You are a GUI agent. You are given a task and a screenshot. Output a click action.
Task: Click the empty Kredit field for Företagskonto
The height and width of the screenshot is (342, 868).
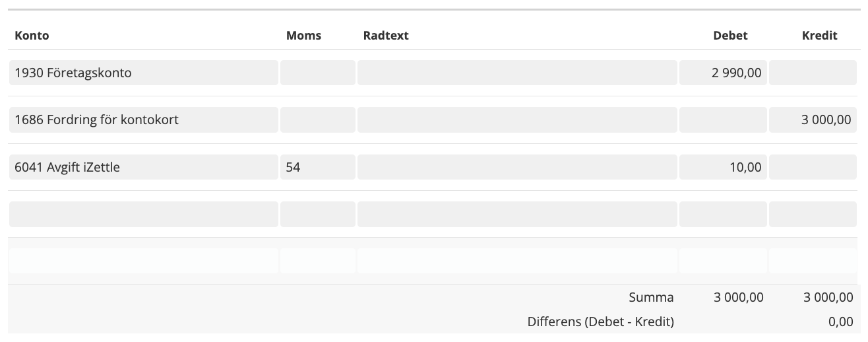(813, 73)
